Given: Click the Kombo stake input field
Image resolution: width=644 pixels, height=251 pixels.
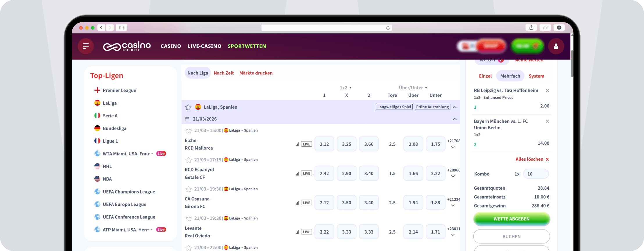Looking at the screenshot, I should [x=536, y=174].
